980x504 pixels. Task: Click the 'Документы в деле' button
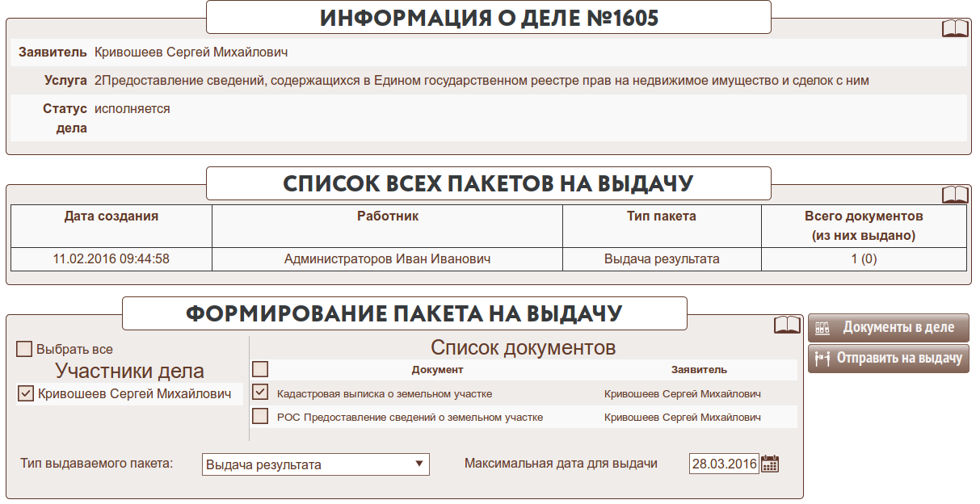(x=888, y=328)
